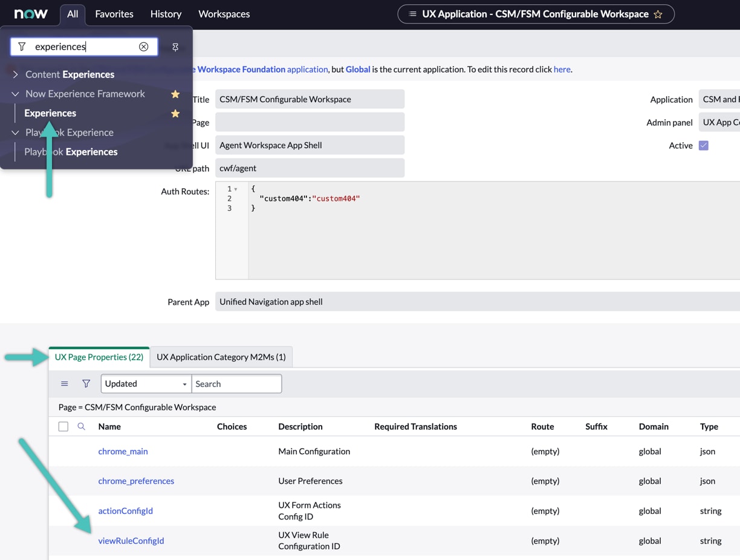The height and width of the screenshot is (560, 740).
Task: Clear the experiences search with the X icon
Action: point(144,47)
